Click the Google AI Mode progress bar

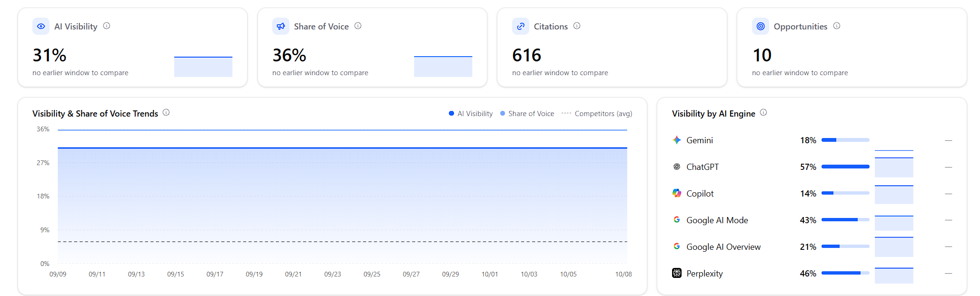click(x=845, y=220)
